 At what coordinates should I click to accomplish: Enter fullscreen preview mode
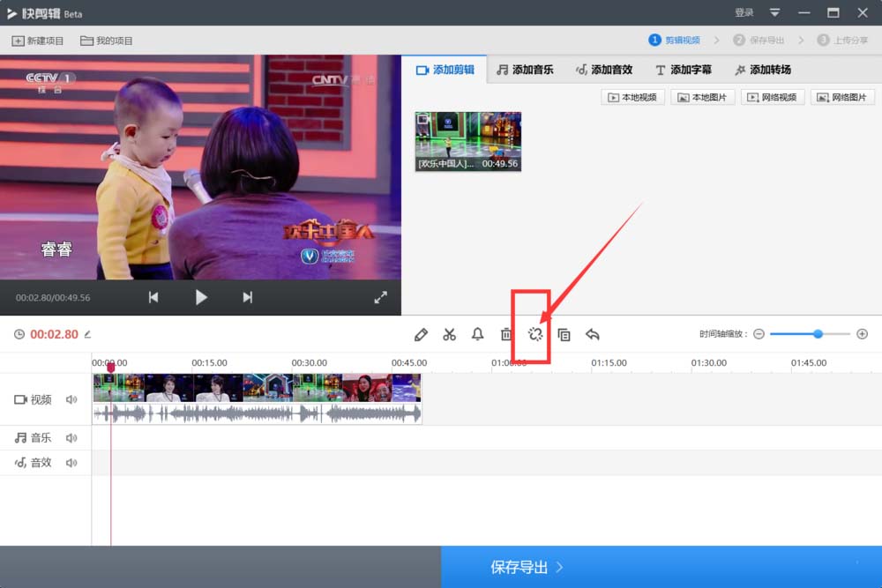point(380,298)
